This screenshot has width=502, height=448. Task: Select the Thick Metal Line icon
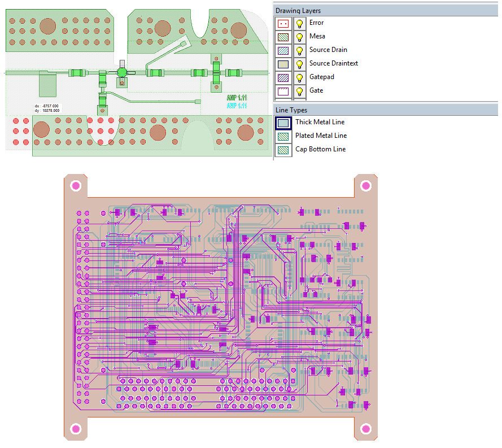tap(283, 123)
